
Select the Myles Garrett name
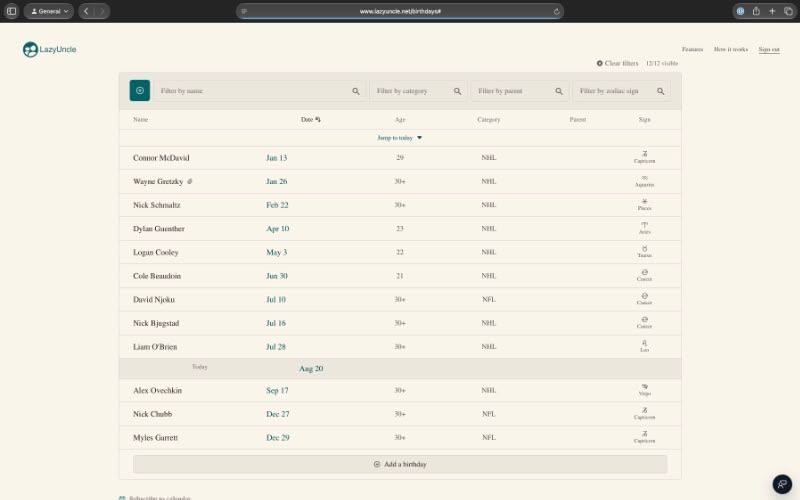156,438
